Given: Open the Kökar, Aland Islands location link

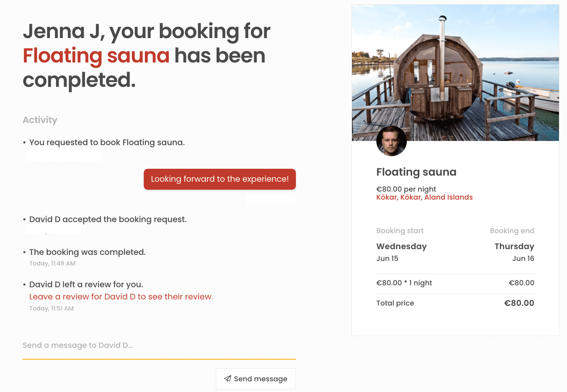Looking at the screenshot, I should click(424, 197).
